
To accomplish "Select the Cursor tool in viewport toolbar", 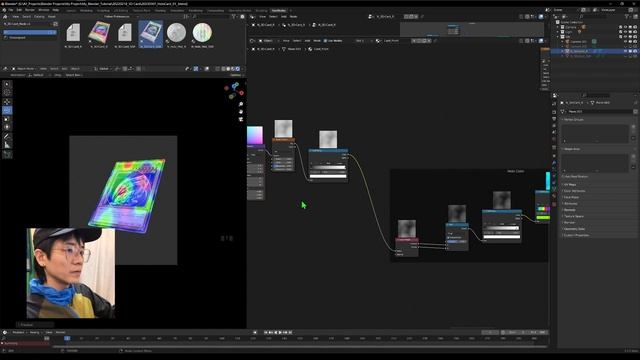I will [7, 93].
